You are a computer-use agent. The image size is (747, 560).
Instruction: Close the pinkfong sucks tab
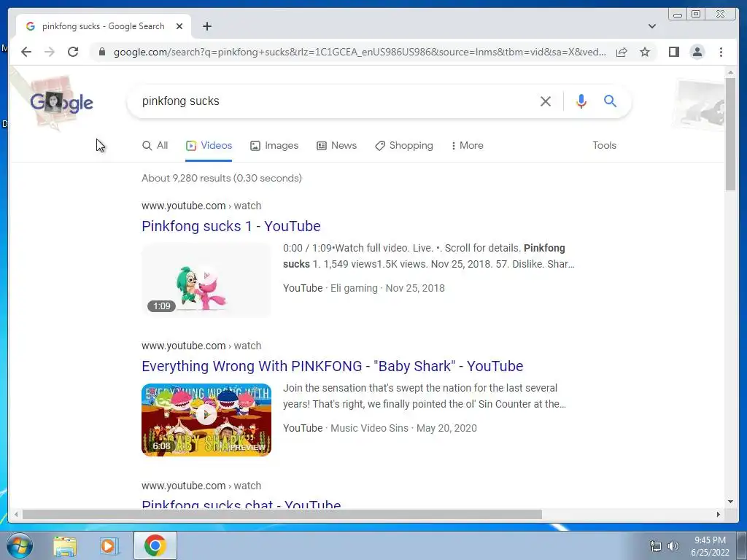[x=179, y=26]
